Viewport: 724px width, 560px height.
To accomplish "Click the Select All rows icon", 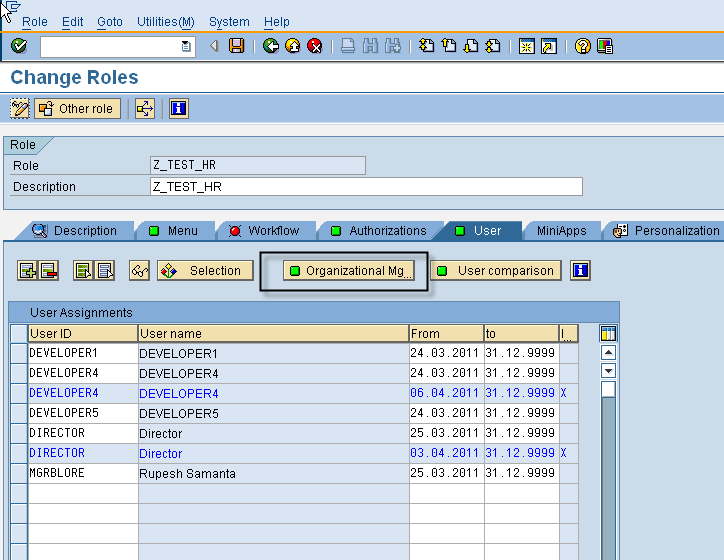I will 83,271.
